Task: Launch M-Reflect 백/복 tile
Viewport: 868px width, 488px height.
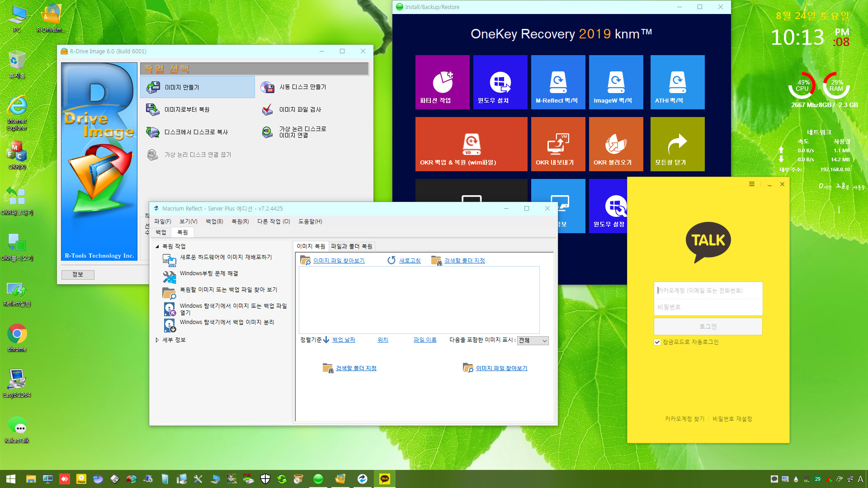Action: coord(558,82)
